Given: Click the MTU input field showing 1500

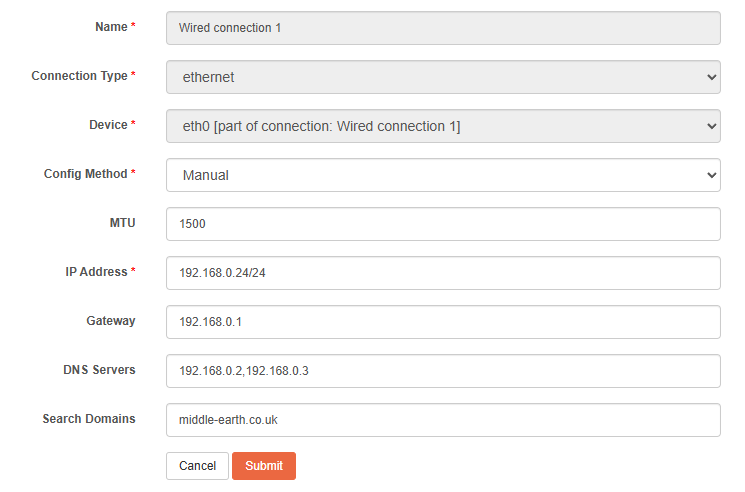Looking at the screenshot, I should point(443,224).
